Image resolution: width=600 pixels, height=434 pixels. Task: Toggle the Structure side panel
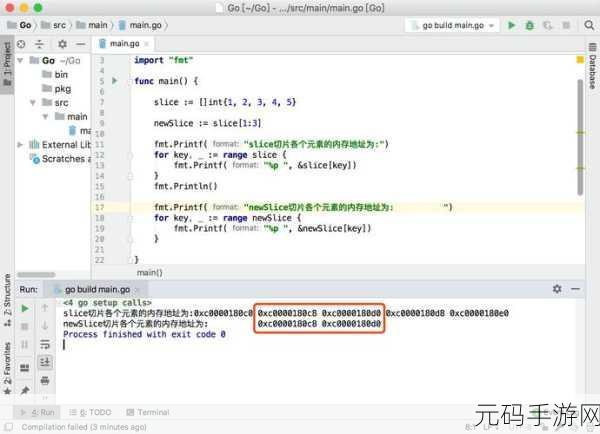pyautogui.click(x=7, y=300)
